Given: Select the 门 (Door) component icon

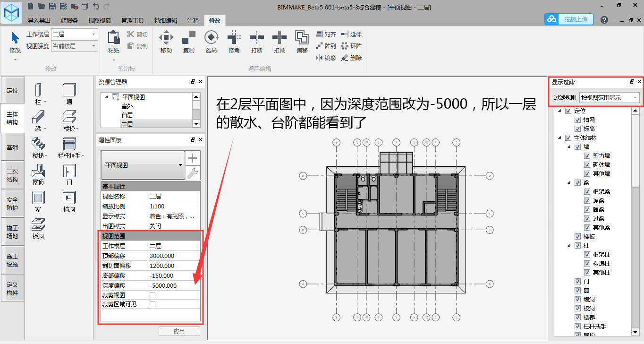Looking at the screenshot, I should coord(69,171).
